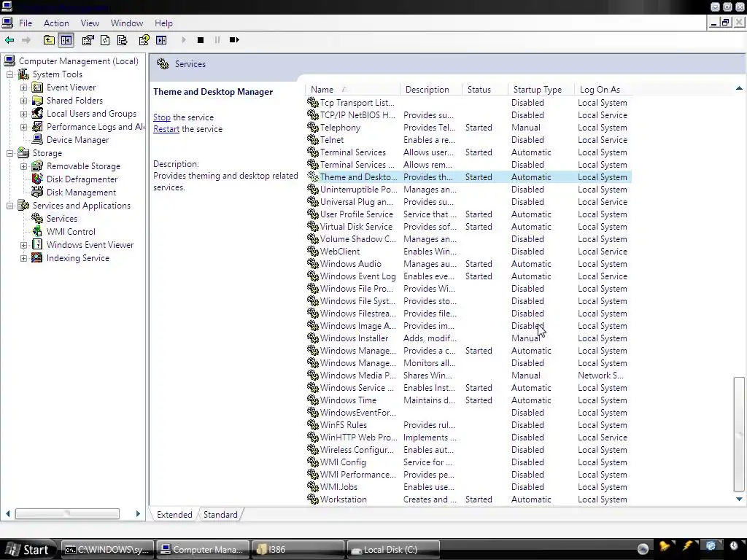This screenshot has height=560, width=747.
Task: Expand the Shared Folders node
Action: coord(23,101)
